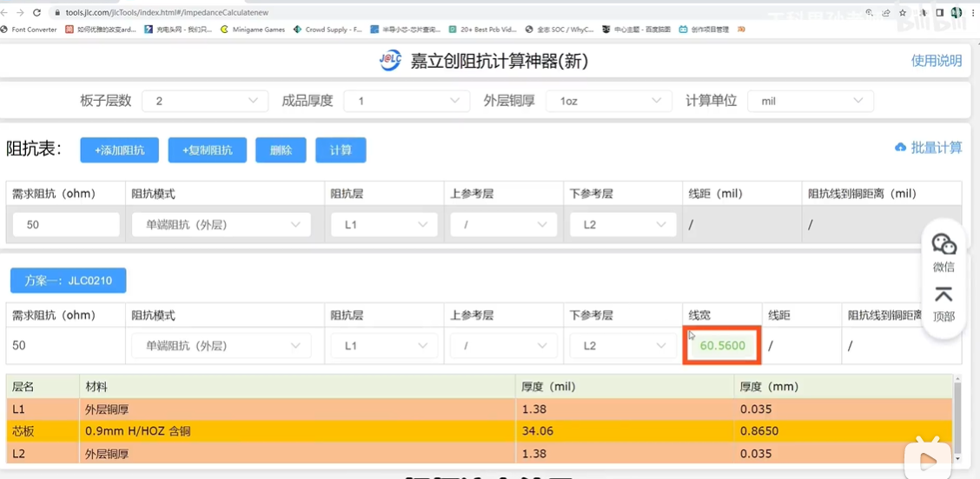
Task: Click the address bar URL
Action: (169, 12)
